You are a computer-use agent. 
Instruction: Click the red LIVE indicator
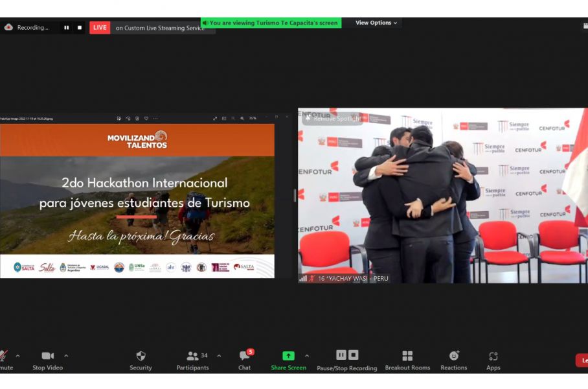tap(100, 27)
